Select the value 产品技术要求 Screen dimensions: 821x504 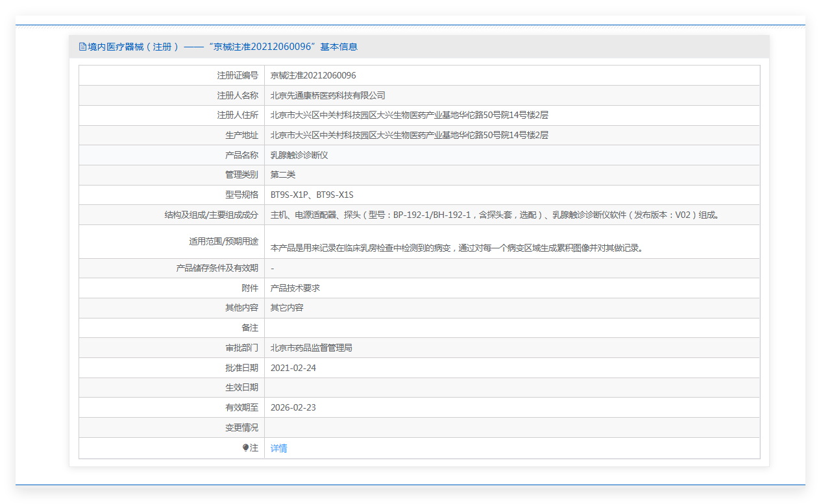tap(295, 288)
